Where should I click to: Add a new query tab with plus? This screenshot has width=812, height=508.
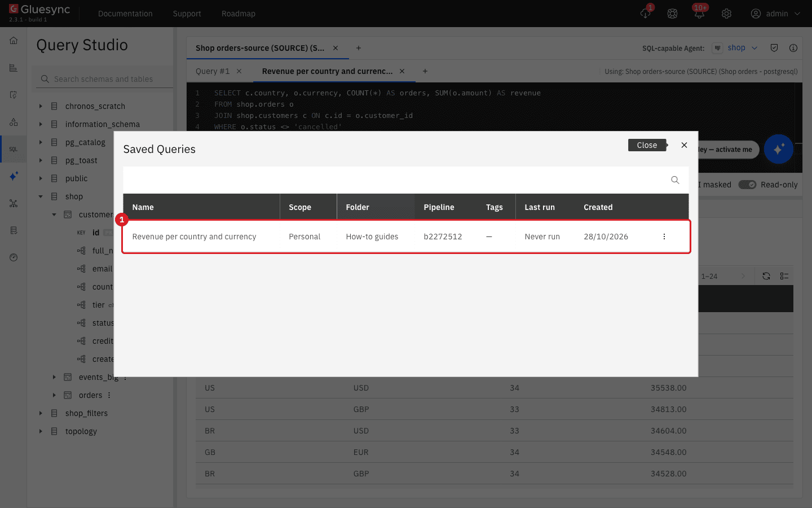click(425, 71)
